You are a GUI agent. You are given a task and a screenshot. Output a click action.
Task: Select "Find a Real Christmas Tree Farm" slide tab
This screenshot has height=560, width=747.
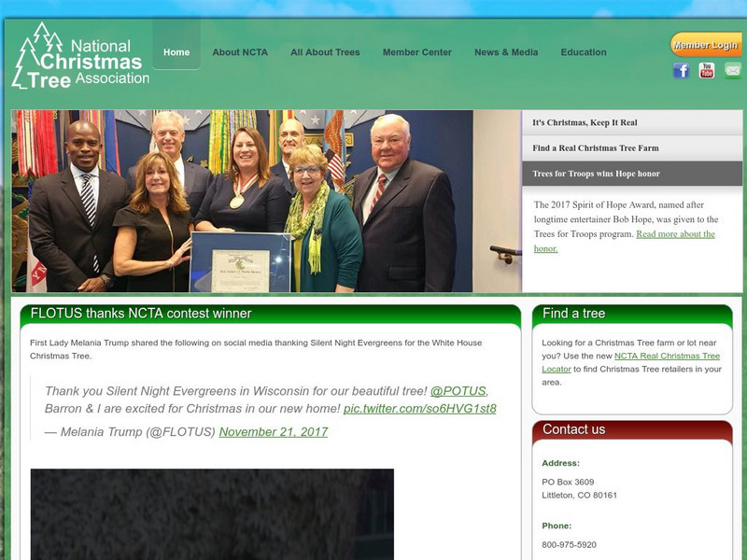632,148
